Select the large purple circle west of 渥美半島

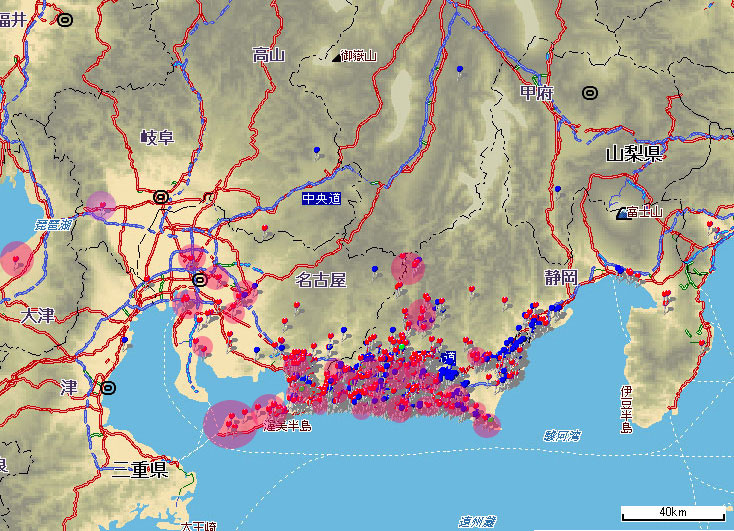[229, 423]
